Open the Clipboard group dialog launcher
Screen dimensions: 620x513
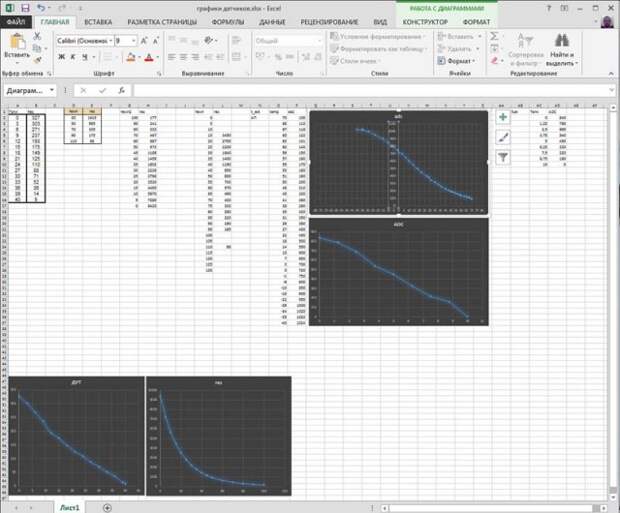(x=49, y=74)
